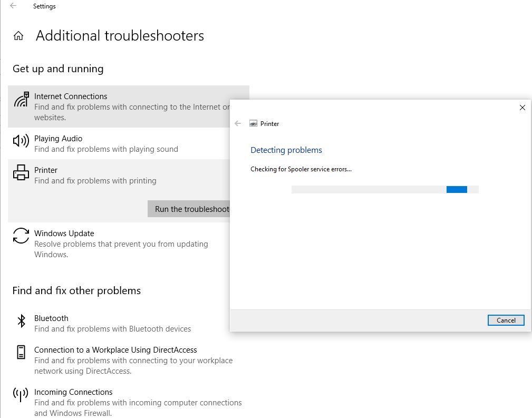The width and height of the screenshot is (532, 418).
Task: Click Find and fix problems with Bluetooth devices
Action: [x=113, y=329]
